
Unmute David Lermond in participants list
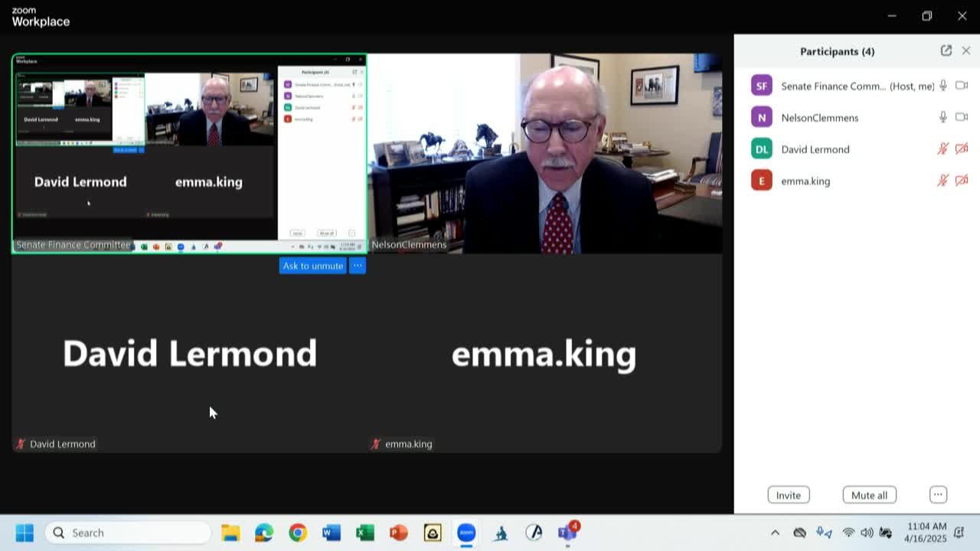click(943, 148)
